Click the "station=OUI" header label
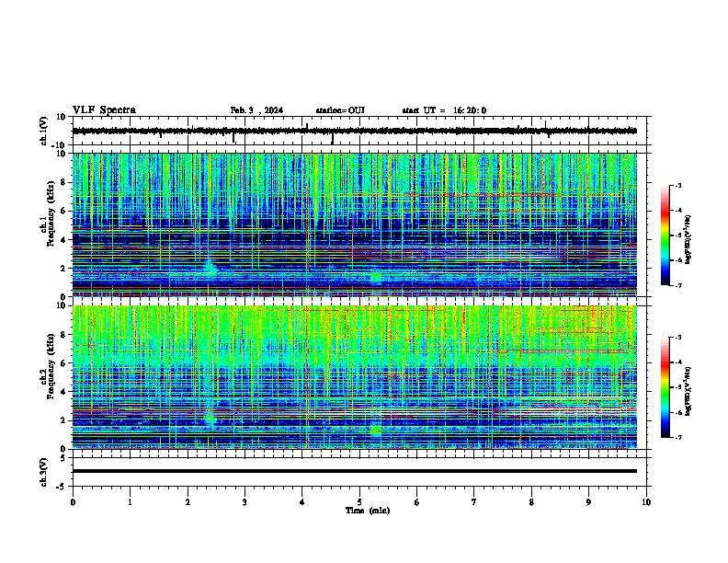Screen dimensions: 728x563 340,110
